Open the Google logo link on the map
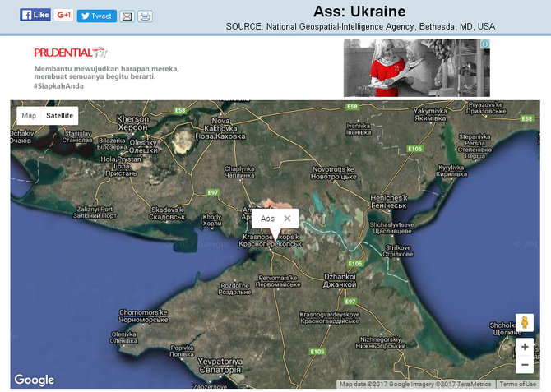This screenshot has width=551, height=392. (35, 380)
